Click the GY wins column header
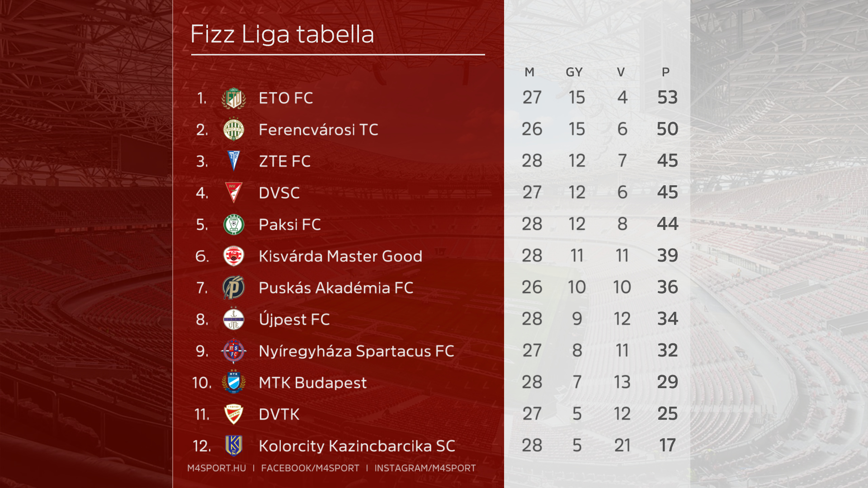 click(x=574, y=72)
